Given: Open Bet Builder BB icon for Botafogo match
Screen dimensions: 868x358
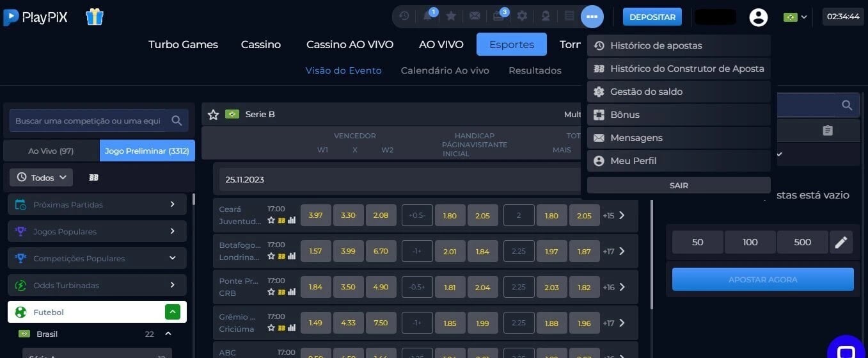Looking at the screenshot, I should [281, 256].
